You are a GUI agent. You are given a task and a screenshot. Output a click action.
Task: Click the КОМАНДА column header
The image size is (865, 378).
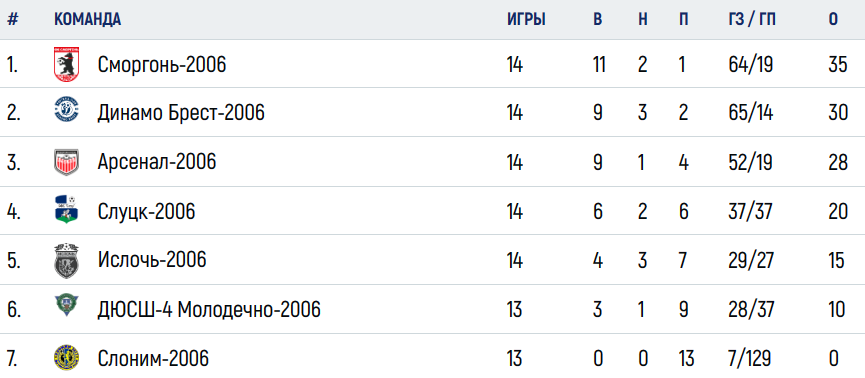pos(87,19)
